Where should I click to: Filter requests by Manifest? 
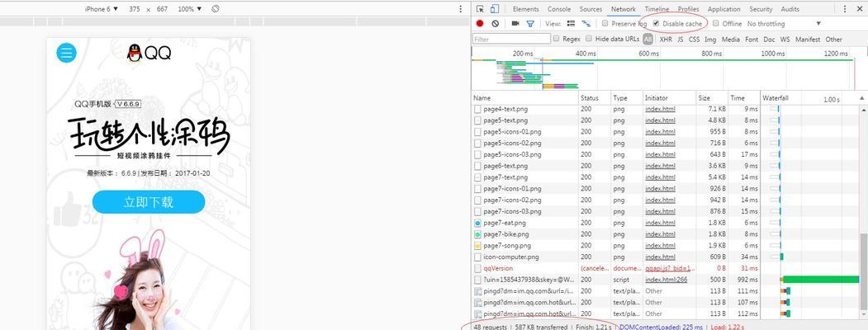coord(808,40)
